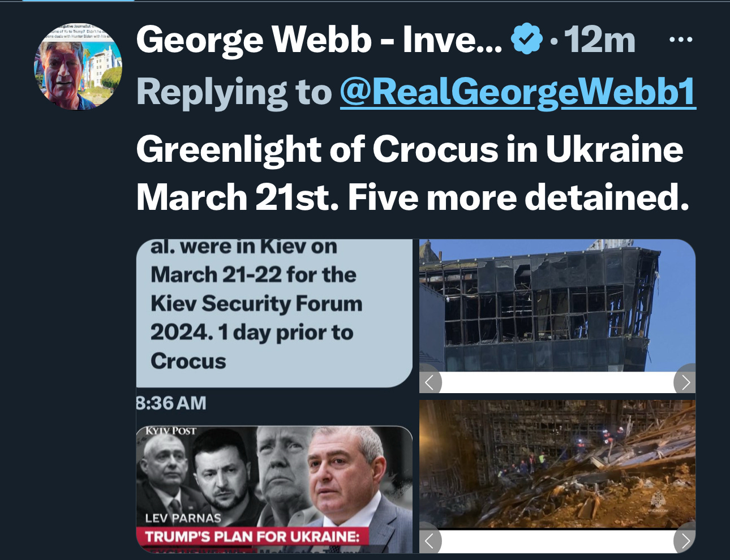Open the rescue workers rubble photo
The height and width of the screenshot is (560, 730).
pos(557,465)
